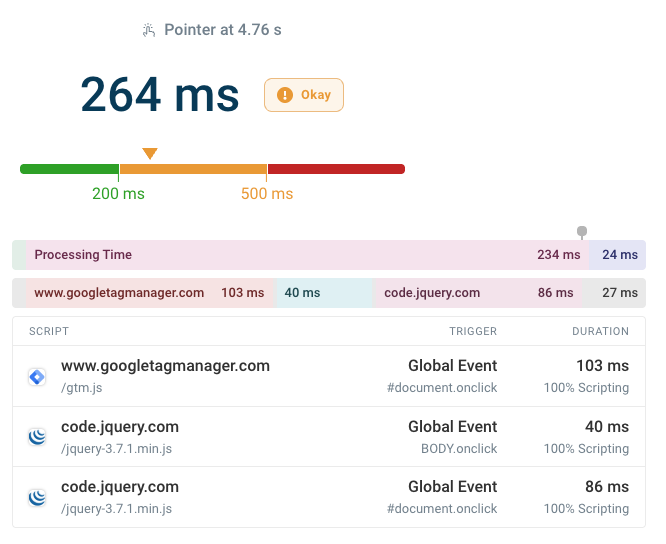Click the red segment of the rating bar
This screenshot has width=666, height=544.
point(336,169)
